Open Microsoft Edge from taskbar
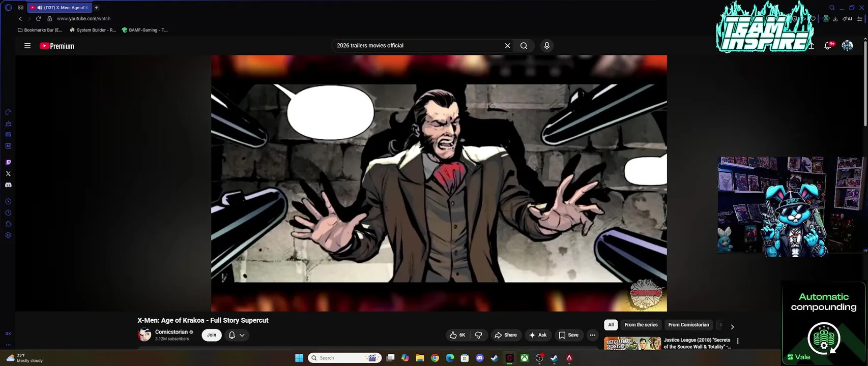This screenshot has width=868, height=366. [450, 358]
